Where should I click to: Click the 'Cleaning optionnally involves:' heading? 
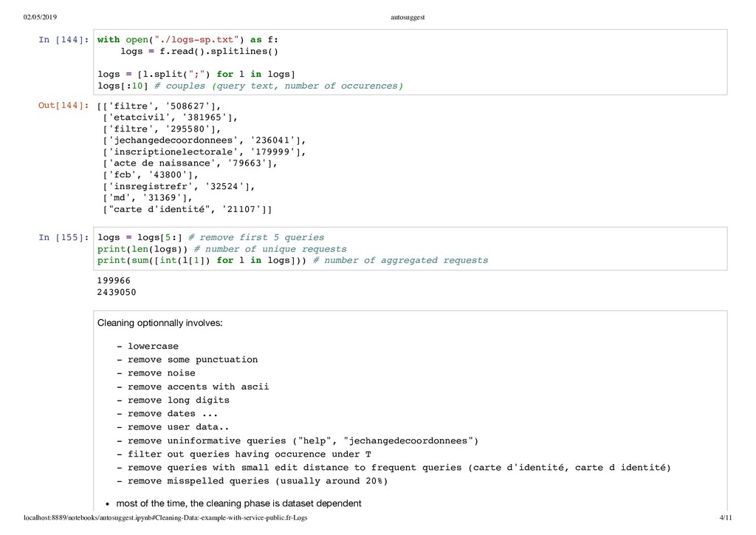[x=160, y=323]
